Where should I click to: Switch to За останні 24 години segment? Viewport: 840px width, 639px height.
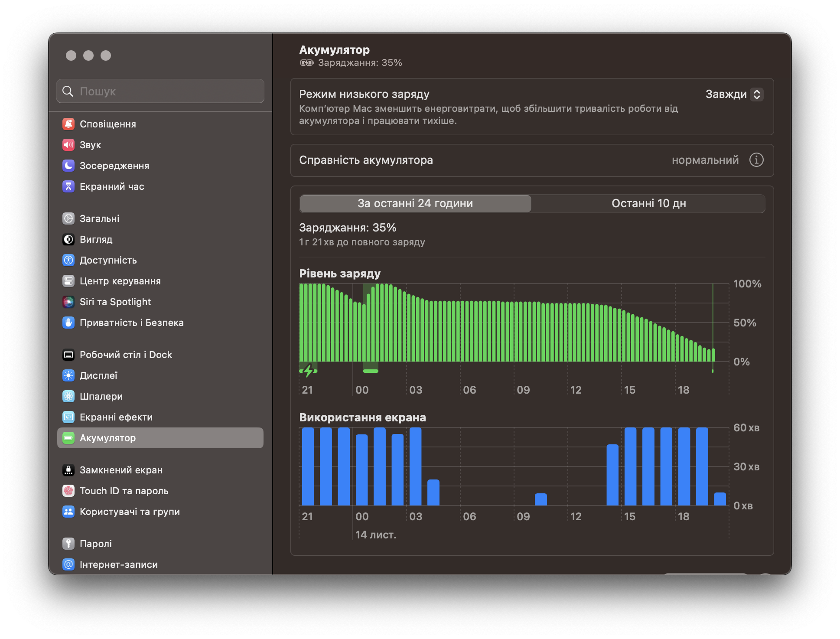coord(415,203)
